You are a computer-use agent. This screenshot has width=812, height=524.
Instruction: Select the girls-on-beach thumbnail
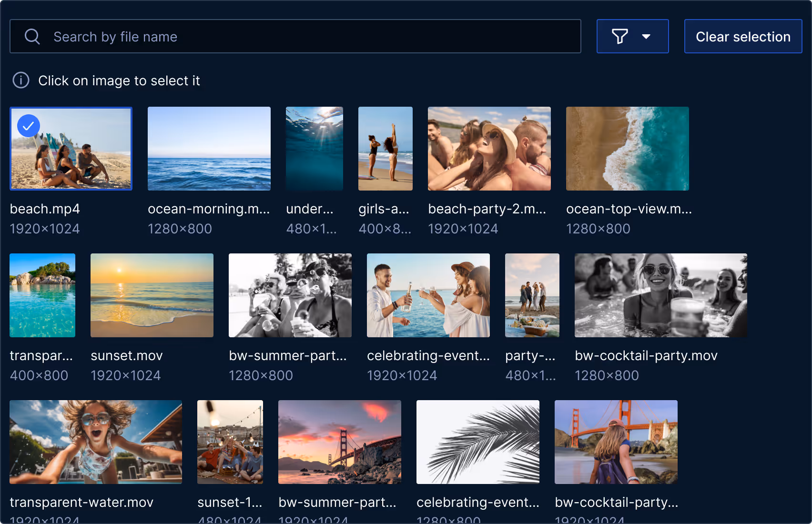385,149
